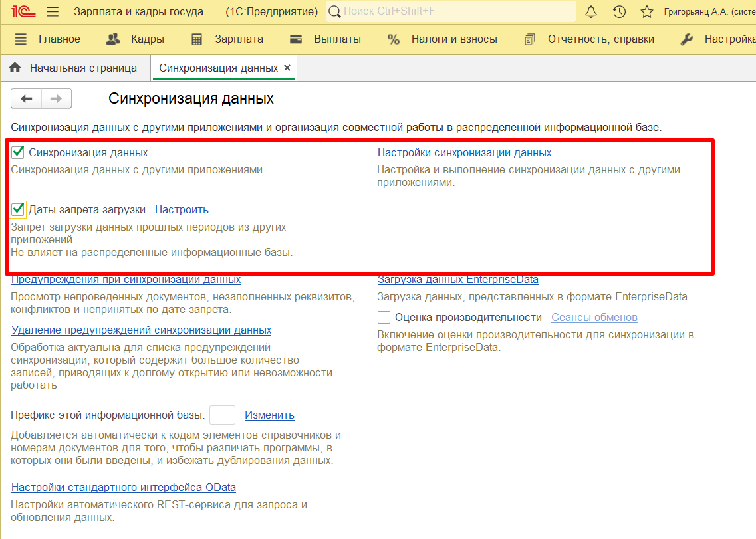Close the Синхронизация данных tab
The width and height of the screenshot is (756, 539).
[287, 68]
